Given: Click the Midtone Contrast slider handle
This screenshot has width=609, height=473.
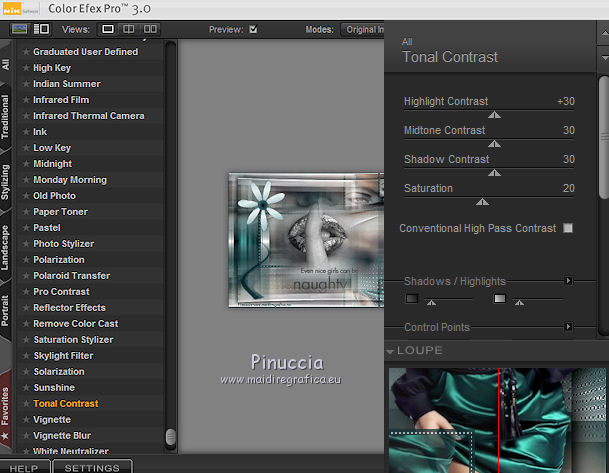Looking at the screenshot, I should coord(494,144).
